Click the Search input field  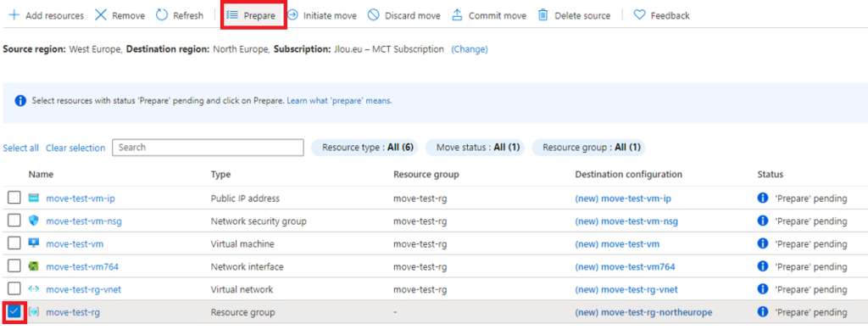[209, 148]
